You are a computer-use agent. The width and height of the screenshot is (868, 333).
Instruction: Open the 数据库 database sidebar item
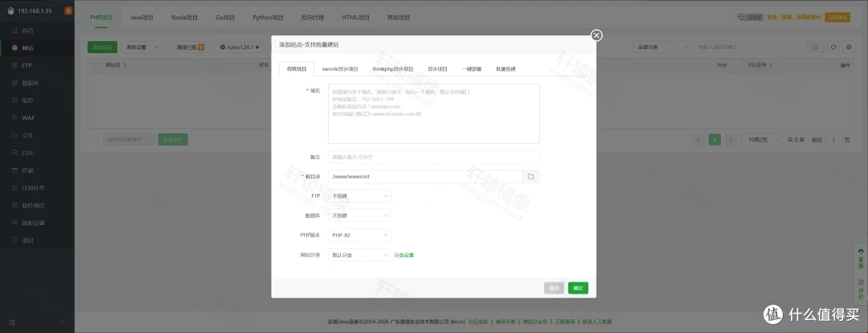[x=36, y=83]
